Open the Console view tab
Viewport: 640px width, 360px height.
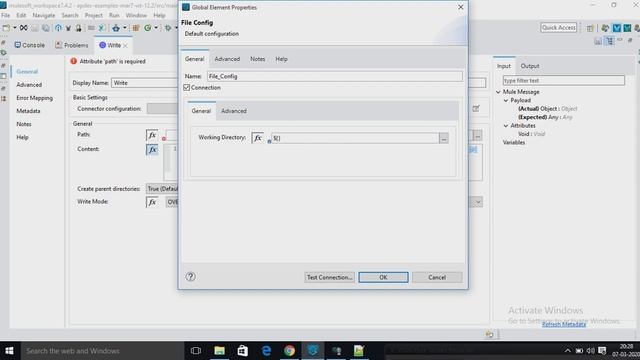pyautogui.click(x=30, y=45)
